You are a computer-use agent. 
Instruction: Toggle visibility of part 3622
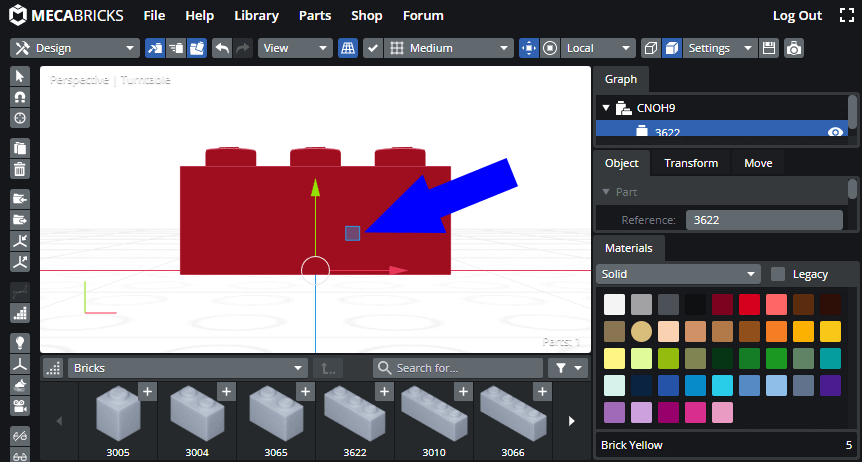pyautogui.click(x=835, y=132)
